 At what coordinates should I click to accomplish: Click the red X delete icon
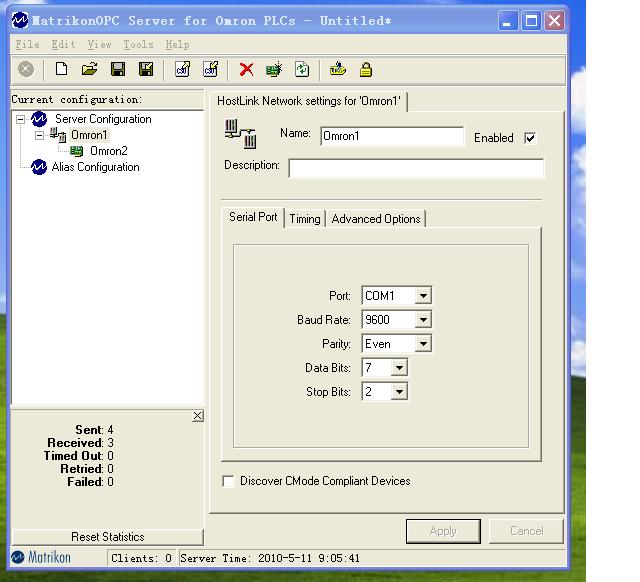coord(246,69)
